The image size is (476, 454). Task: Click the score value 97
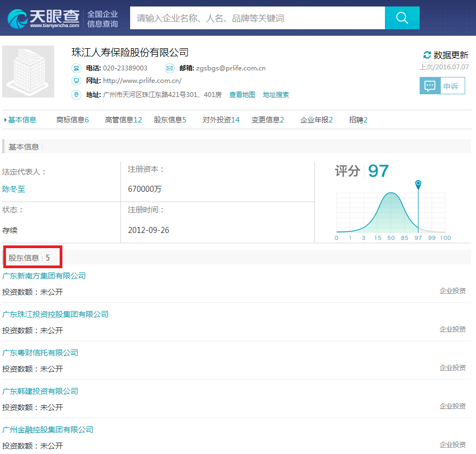click(378, 171)
